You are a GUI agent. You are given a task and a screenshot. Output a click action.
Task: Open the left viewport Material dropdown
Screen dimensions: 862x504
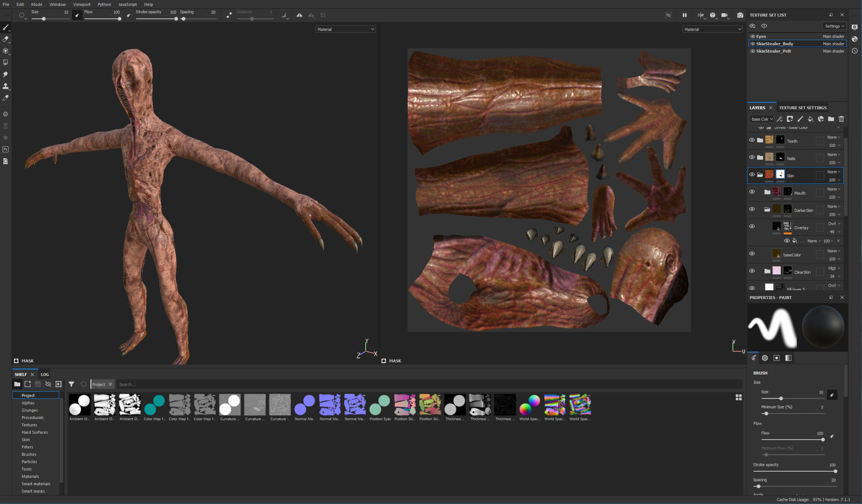(345, 29)
